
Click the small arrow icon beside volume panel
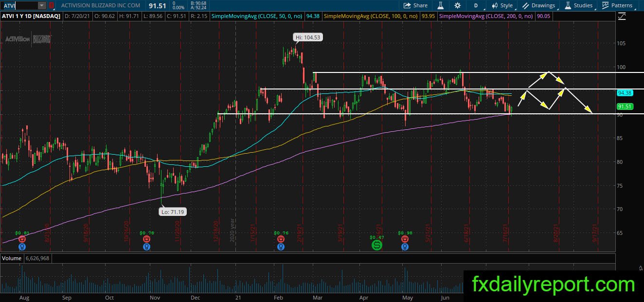pos(640,267)
